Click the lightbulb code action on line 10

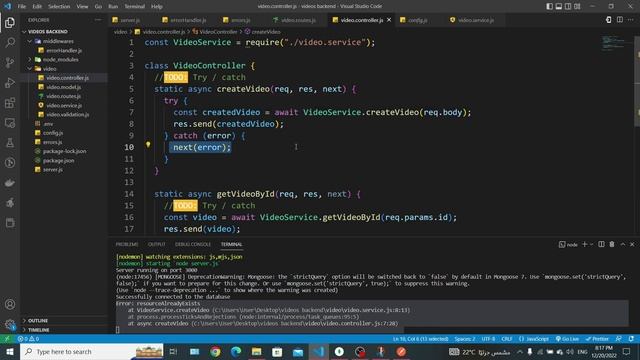coord(148,144)
